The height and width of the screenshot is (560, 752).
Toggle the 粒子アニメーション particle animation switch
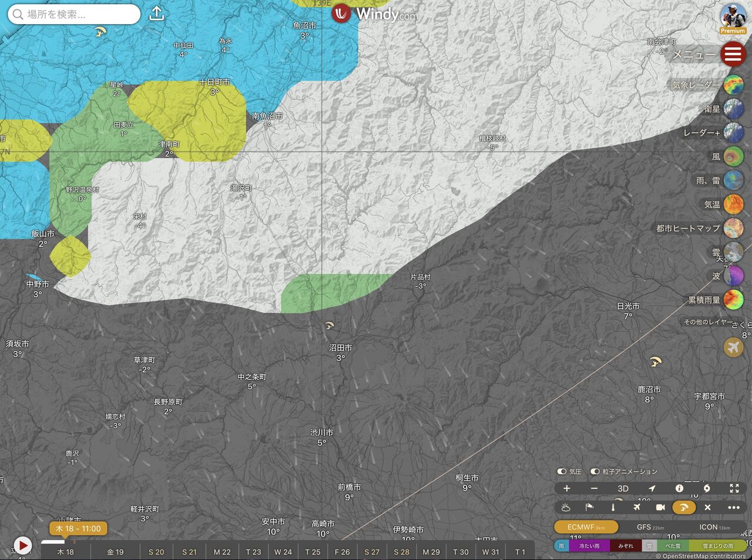pyautogui.click(x=595, y=471)
